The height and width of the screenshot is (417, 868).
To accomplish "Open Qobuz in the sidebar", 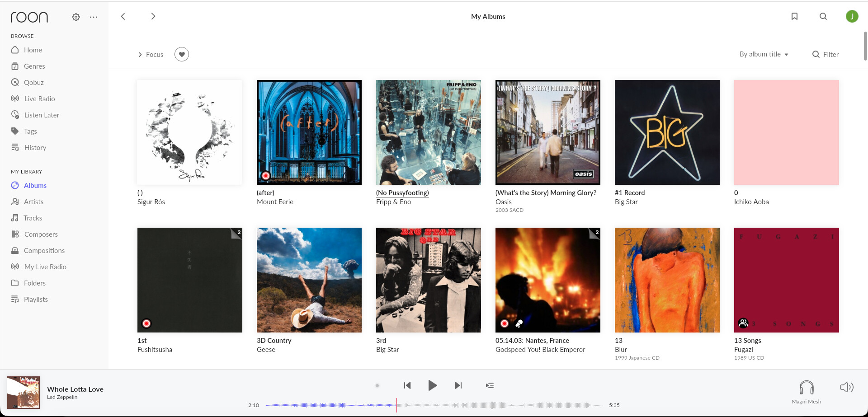I will 28,82.
